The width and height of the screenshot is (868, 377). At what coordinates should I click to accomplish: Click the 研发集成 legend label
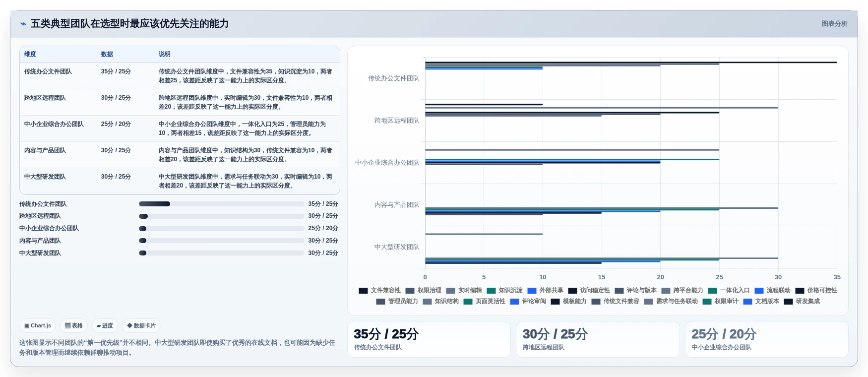coord(807,302)
